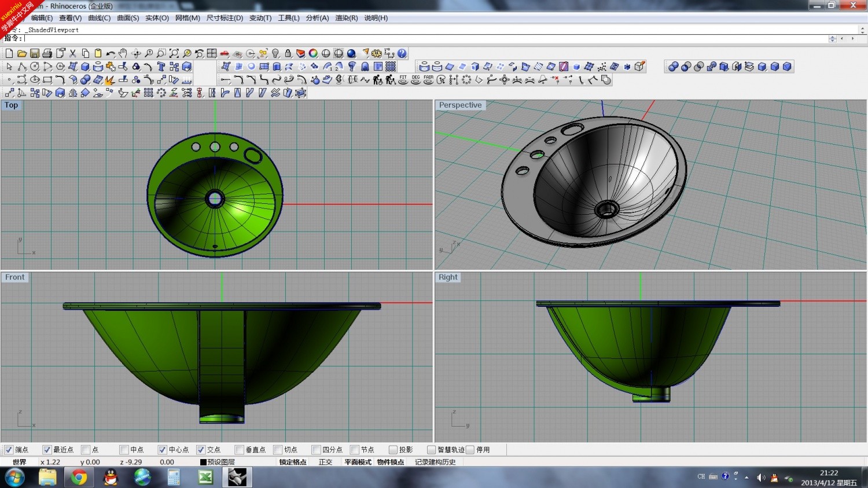
Task: Click the blue sphere render icon
Action: [351, 53]
